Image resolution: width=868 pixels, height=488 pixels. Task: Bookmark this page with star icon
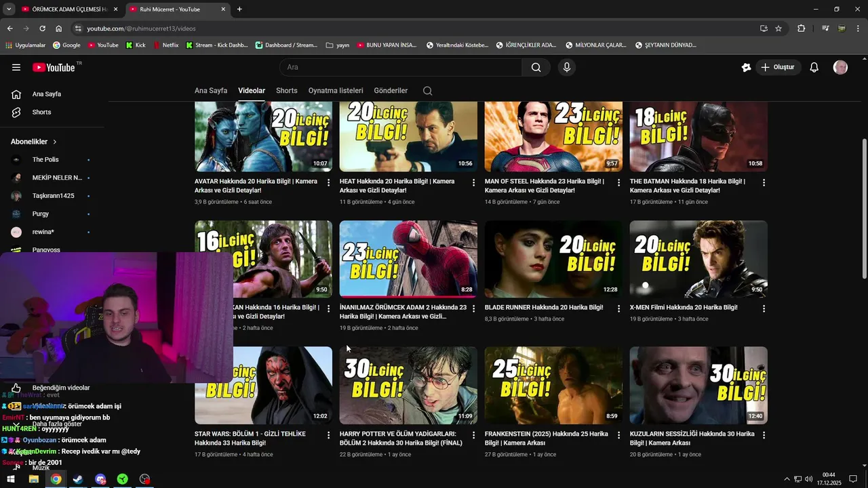pos(778,28)
